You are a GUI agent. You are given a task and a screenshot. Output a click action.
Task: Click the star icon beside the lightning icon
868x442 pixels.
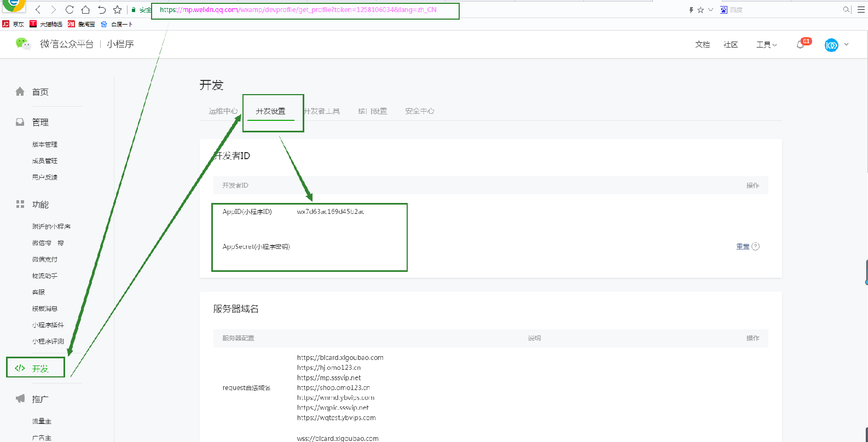click(x=701, y=10)
